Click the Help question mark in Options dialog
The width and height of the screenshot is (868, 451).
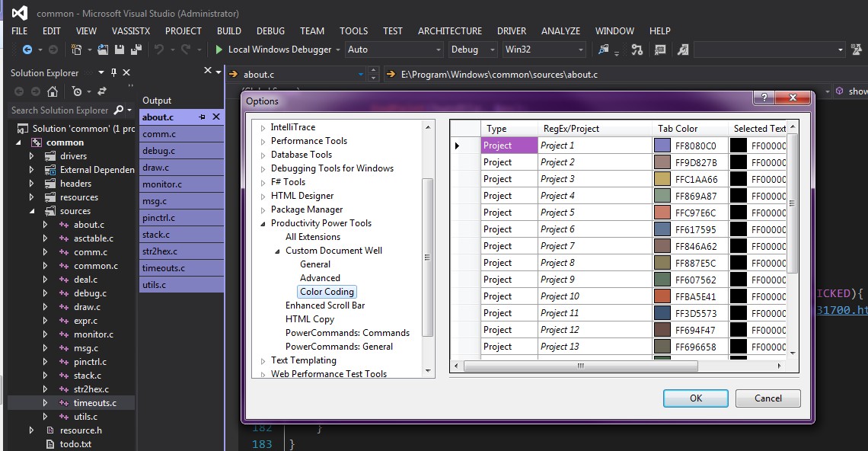point(764,98)
